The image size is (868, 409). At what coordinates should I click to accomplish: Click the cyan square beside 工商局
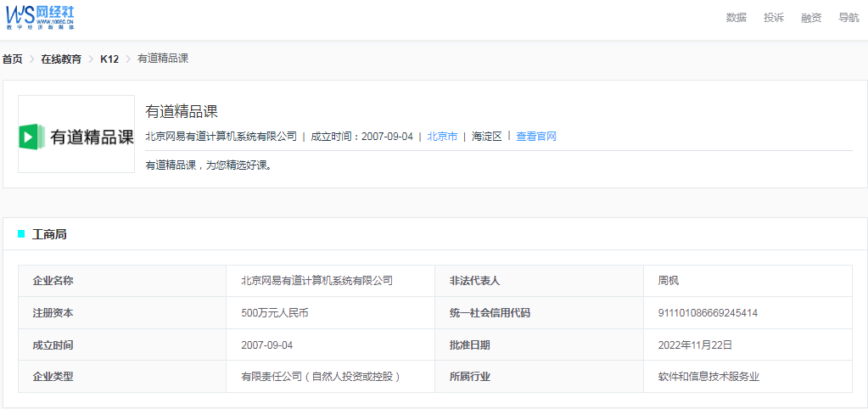21,234
